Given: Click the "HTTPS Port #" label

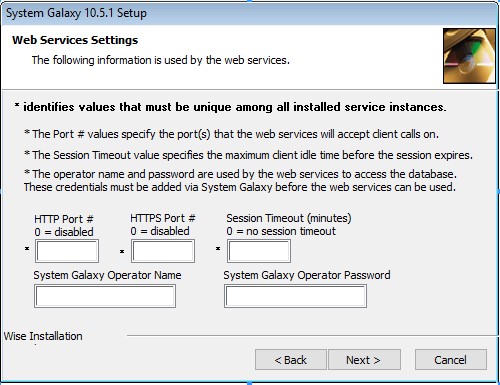Looking at the screenshot, I should [x=163, y=218].
